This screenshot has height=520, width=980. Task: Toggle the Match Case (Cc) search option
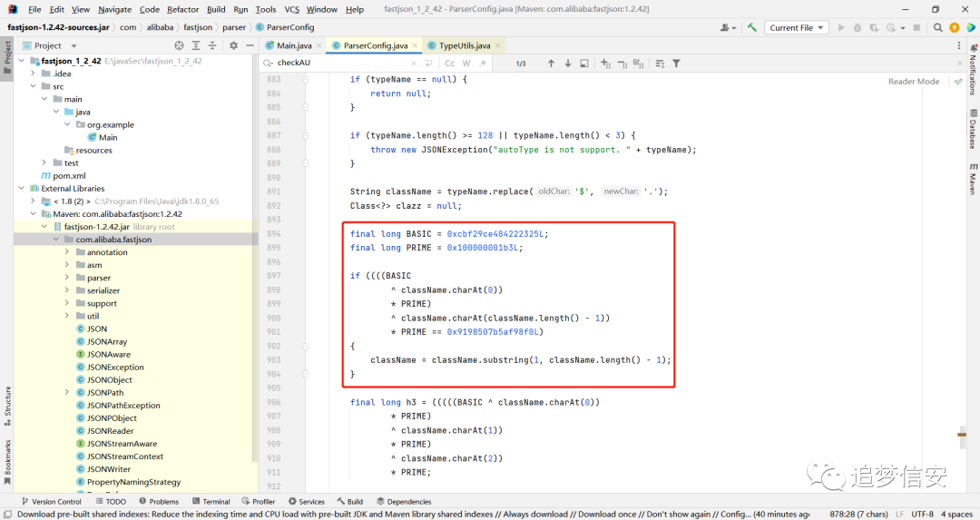pos(449,64)
